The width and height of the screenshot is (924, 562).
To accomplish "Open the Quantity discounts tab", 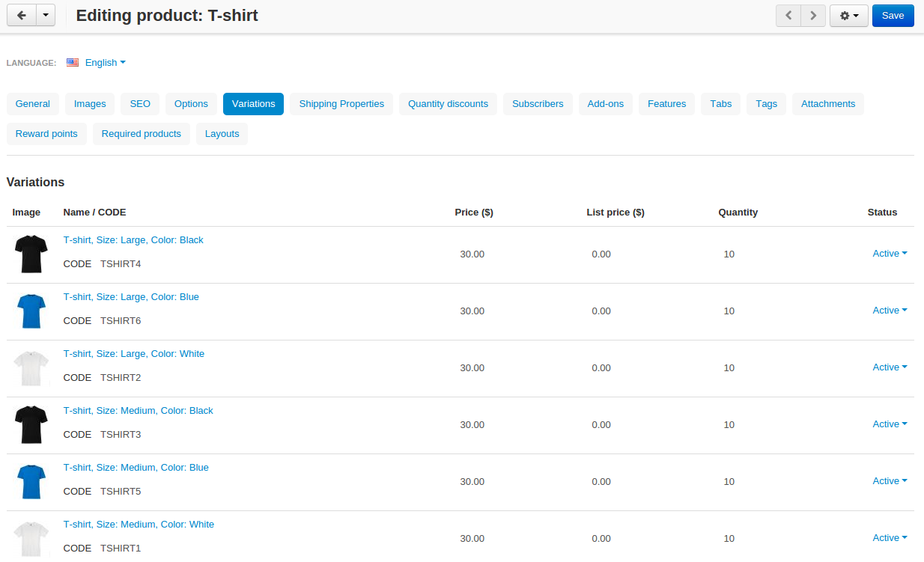I will point(448,104).
